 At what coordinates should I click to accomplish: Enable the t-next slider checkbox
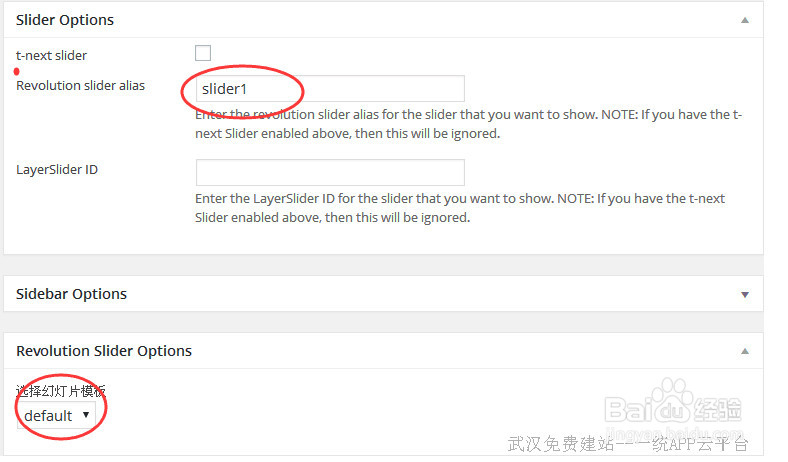(x=203, y=53)
